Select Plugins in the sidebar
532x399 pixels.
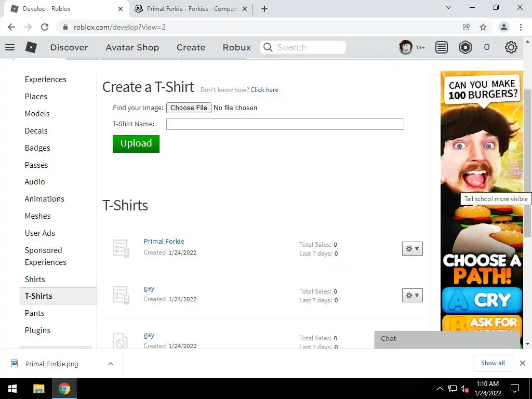[37, 330]
